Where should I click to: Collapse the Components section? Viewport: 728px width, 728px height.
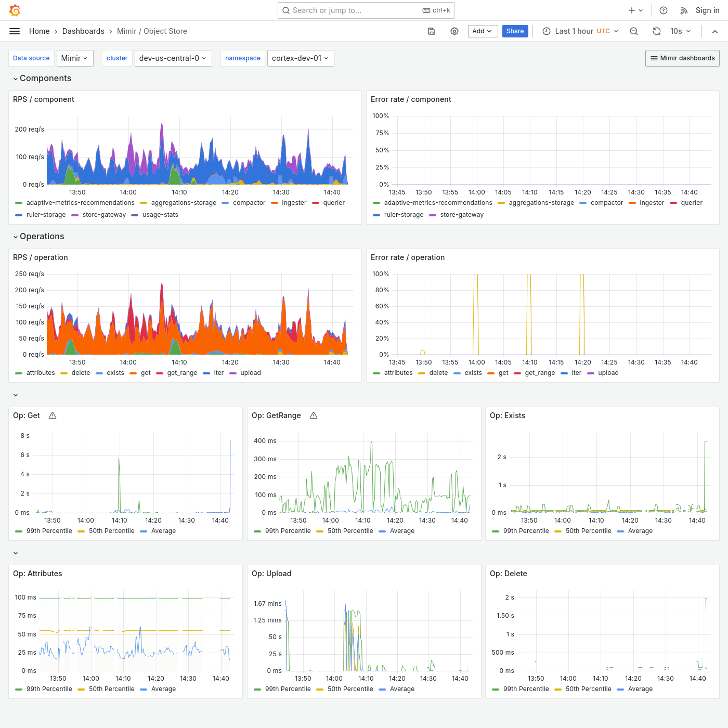coord(45,78)
